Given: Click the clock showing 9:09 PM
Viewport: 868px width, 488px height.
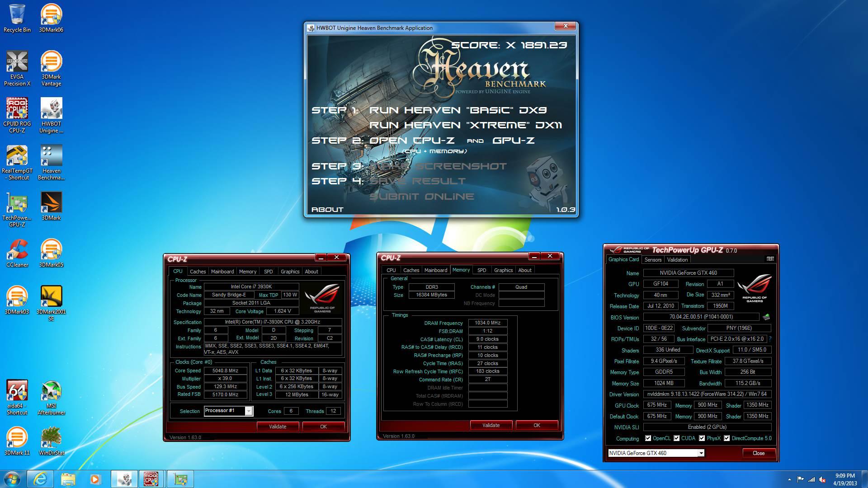Looking at the screenshot, I should 845,476.
